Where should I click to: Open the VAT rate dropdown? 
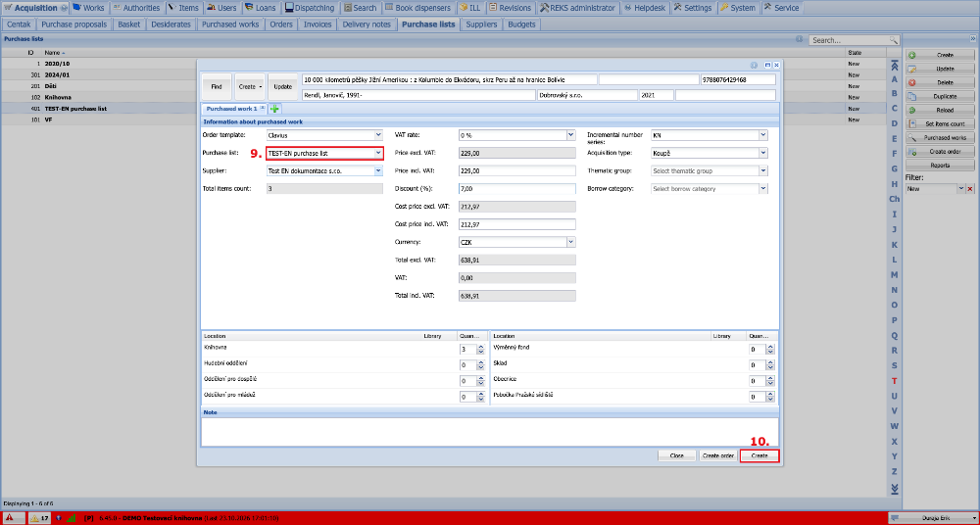(x=570, y=135)
